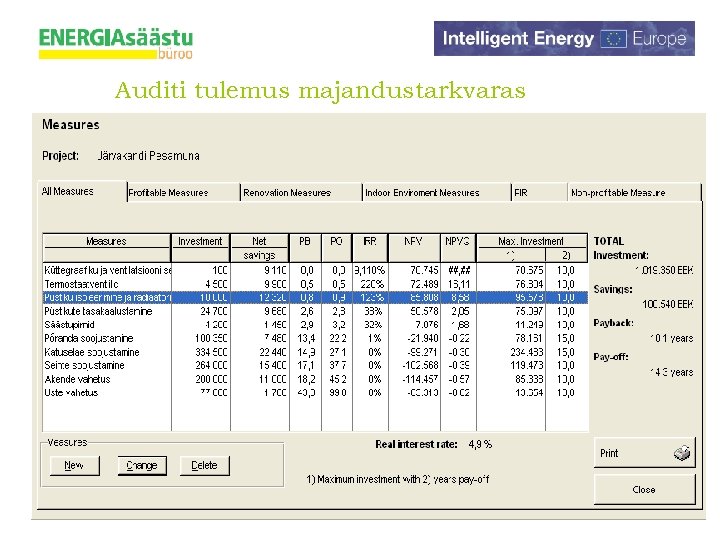Click net savings value 22 440
Screen dimensions: 720x540
pos(273,352)
